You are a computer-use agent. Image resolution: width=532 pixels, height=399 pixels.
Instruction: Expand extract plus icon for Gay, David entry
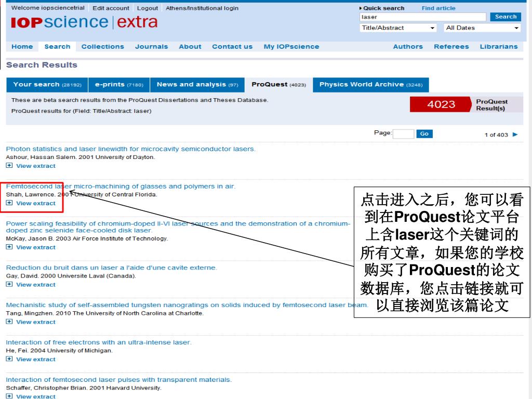9,284
